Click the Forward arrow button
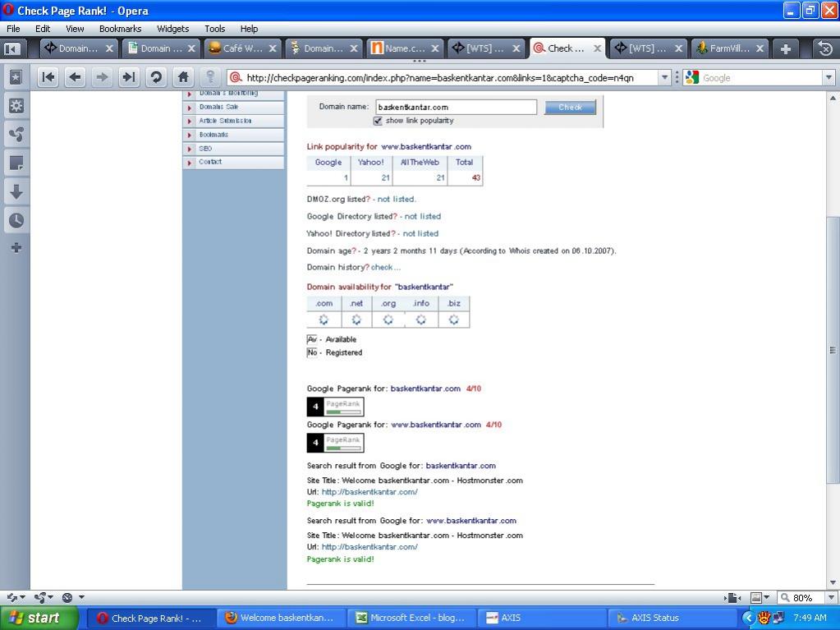This screenshot has width=840, height=630. (x=102, y=78)
